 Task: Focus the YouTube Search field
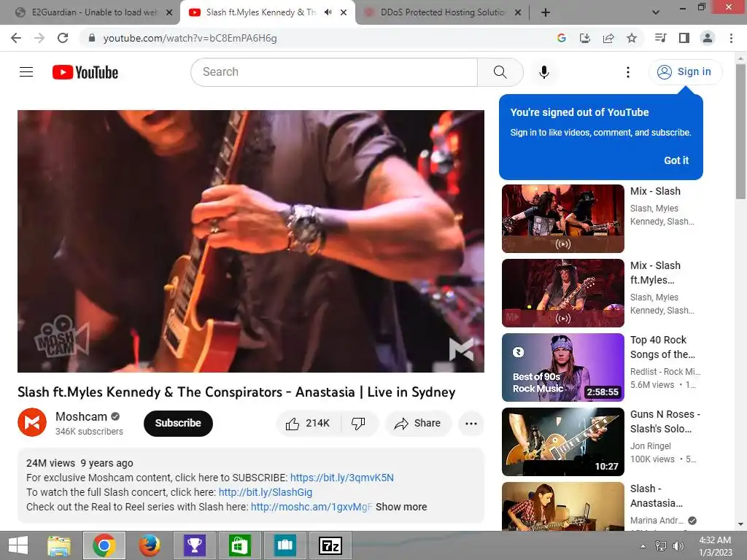pos(334,72)
